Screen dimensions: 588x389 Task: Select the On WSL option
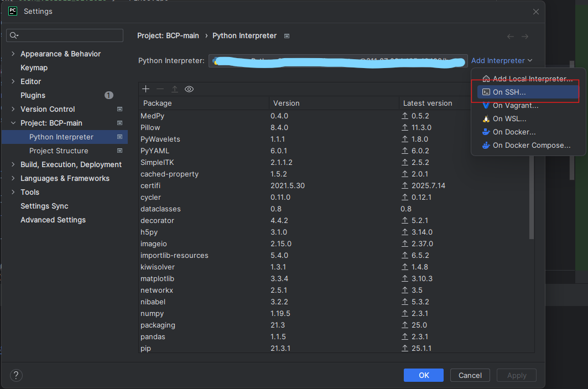[528, 118]
